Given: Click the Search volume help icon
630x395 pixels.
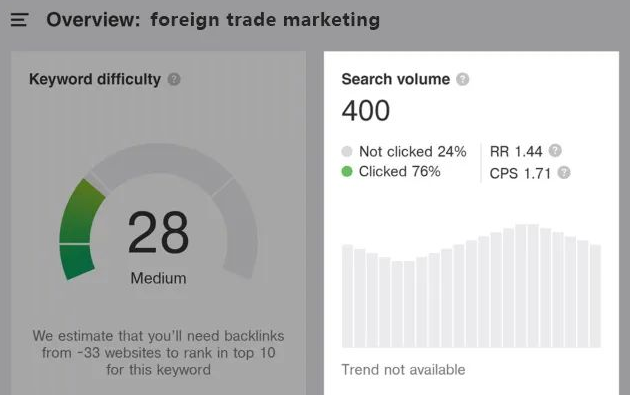Looking at the screenshot, I should coord(462,79).
